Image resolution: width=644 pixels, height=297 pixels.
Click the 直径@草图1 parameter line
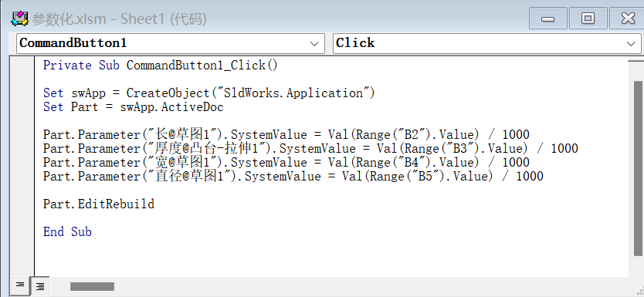click(x=293, y=177)
